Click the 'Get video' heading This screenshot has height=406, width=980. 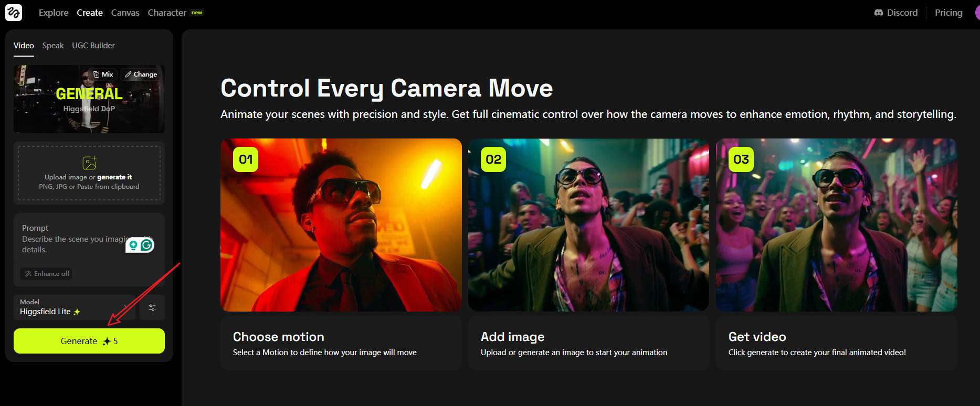coord(757,337)
